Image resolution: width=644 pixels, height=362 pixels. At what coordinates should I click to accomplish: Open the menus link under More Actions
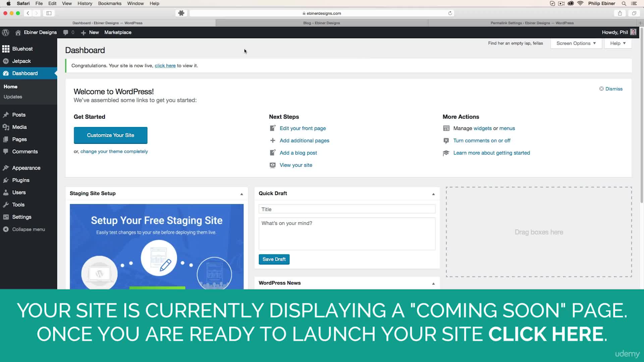507,128
